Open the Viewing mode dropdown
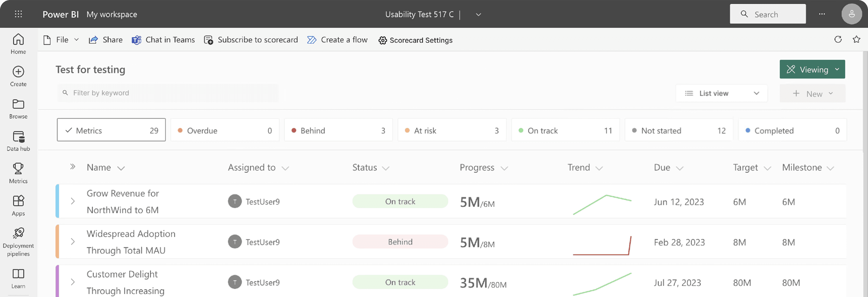This screenshot has height=297, width=868. click(x=812, y=69)
